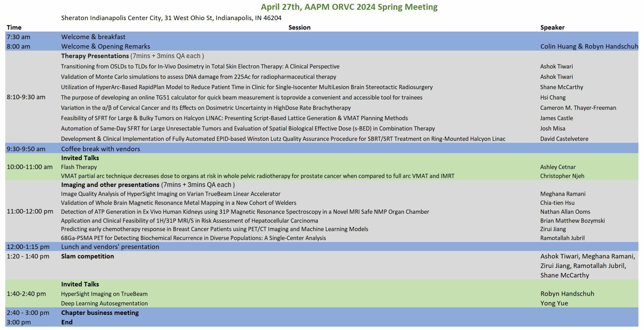Click the 'Speaker' column header

click(x=552, y=27)
